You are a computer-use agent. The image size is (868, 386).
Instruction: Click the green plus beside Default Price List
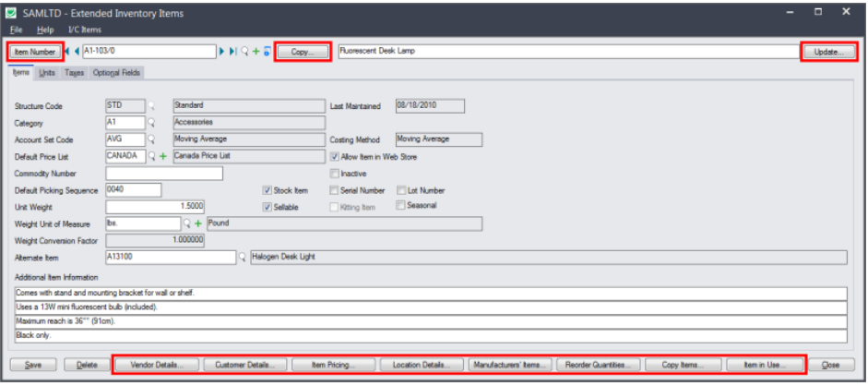coord(163,157)
